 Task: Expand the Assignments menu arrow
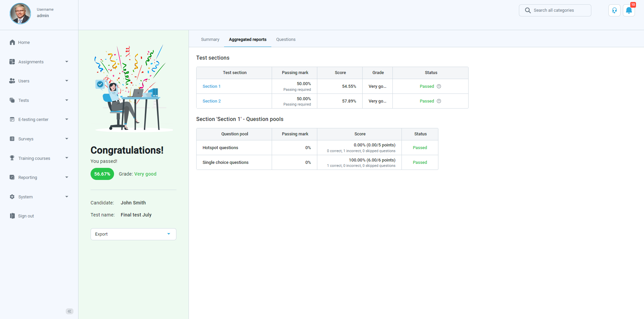[67, 62]
